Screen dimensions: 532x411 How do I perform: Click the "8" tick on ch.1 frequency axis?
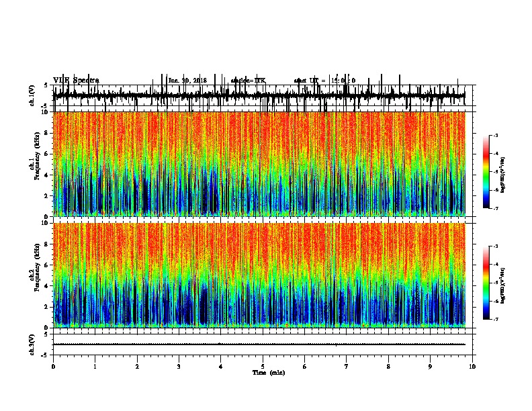pyautogui.click(x=47, y=133)
